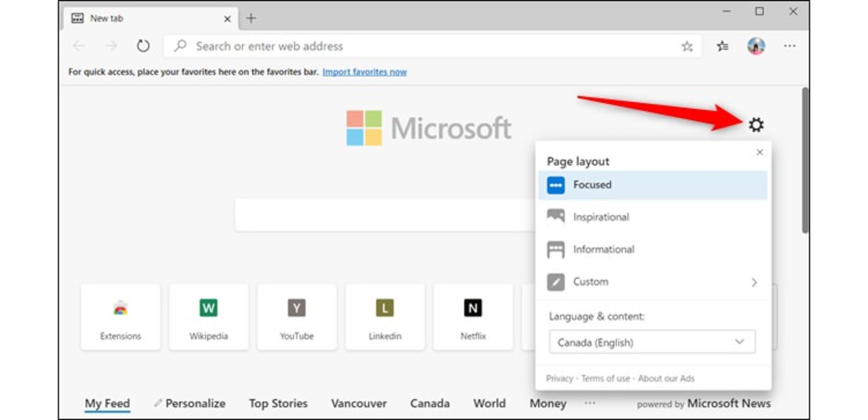This screenshot has width=868, height=420.
Task: Open the Privacy link
Action: click(559, 378)
